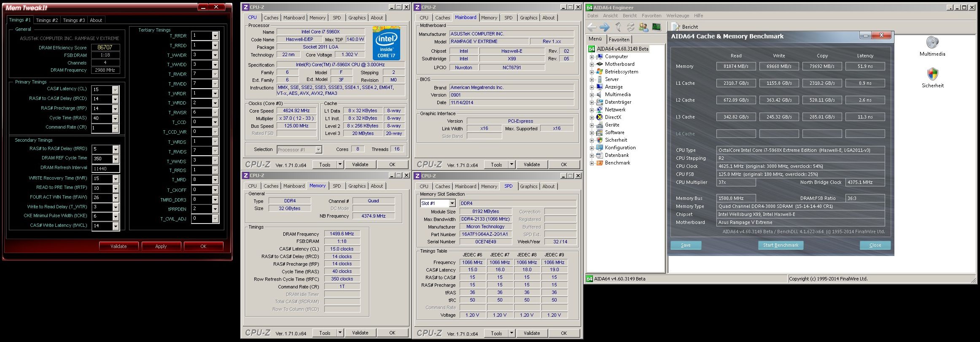
Task: Open Tools dropdown arrow in CPU-Z CPU window
Action: point(340,164)
